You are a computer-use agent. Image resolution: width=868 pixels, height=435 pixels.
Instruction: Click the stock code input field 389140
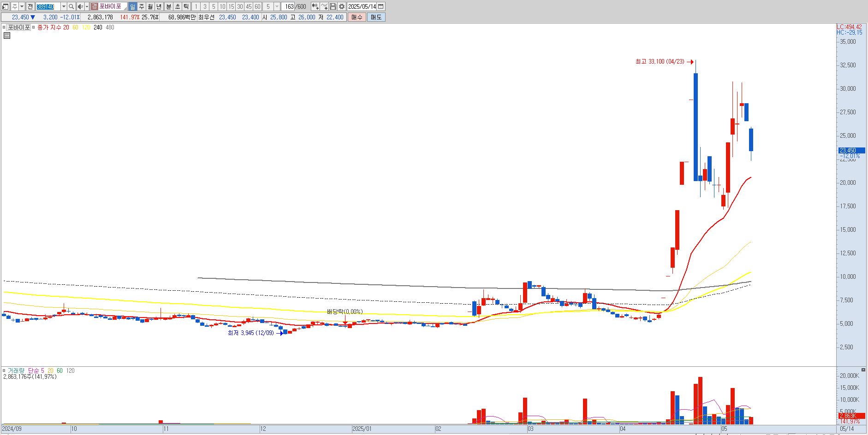click(48, 6)
